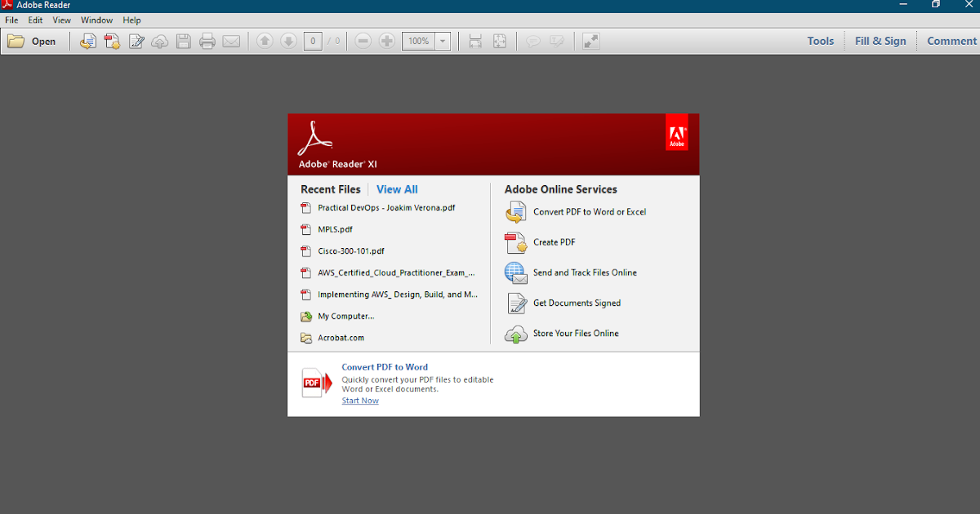Viewport: 980px width, 514px height.
Task: Click the zoom in plus control
Action: [386, 41]
